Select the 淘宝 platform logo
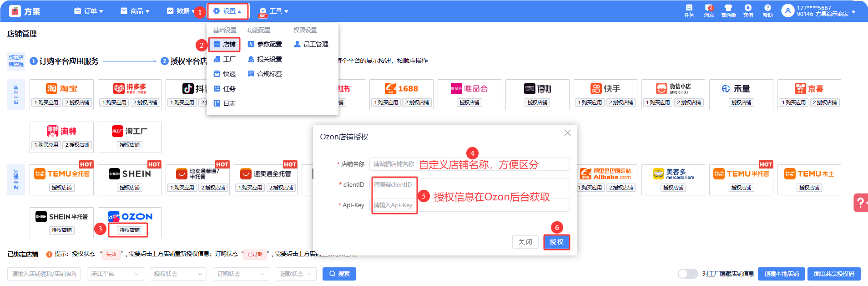The height and width of the screenshot is (286, 868). point(61,88)
